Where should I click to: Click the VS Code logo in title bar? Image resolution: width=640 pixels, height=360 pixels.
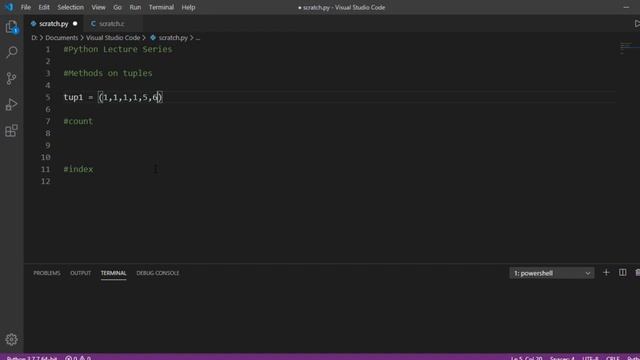(9, 7)
